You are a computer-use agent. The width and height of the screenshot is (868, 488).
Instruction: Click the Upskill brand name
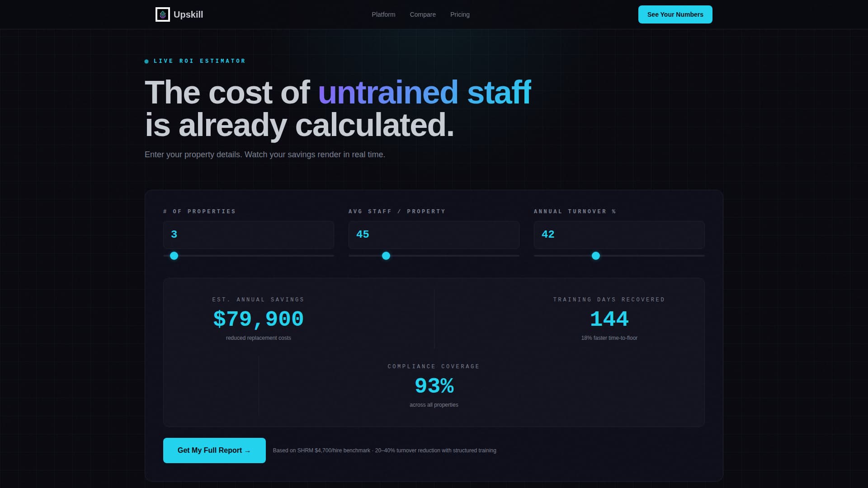[188, 14]
